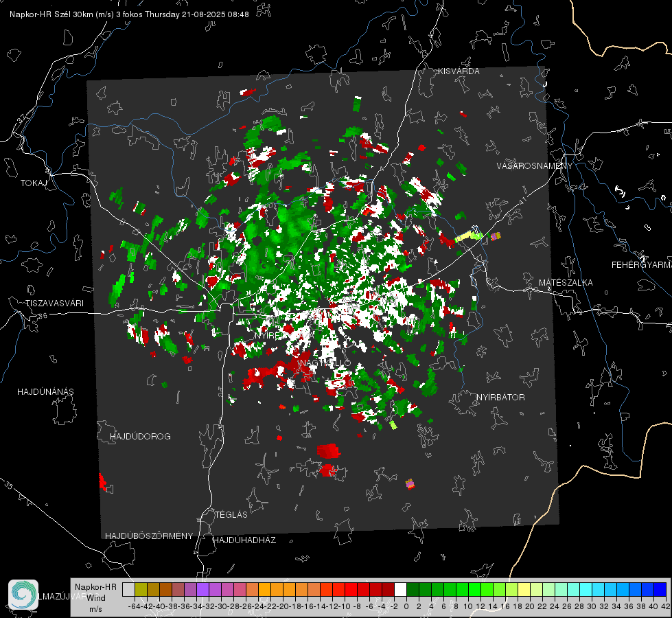Select the m/s unit label in legend
Screen dimensions: 672x618
pyautogui.click(x=95, y=609)
